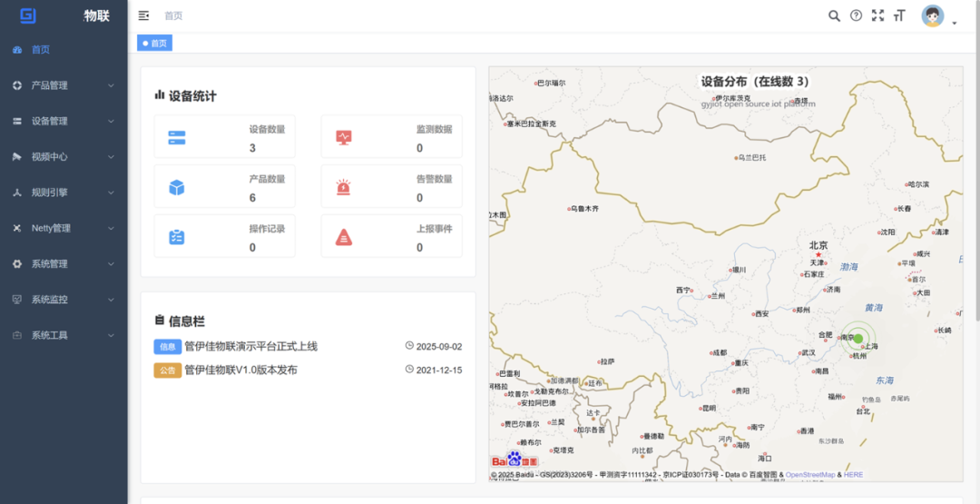980x504 pixels.
Task: Click the 物联 title in sidebar header
Action: (97, 16)
